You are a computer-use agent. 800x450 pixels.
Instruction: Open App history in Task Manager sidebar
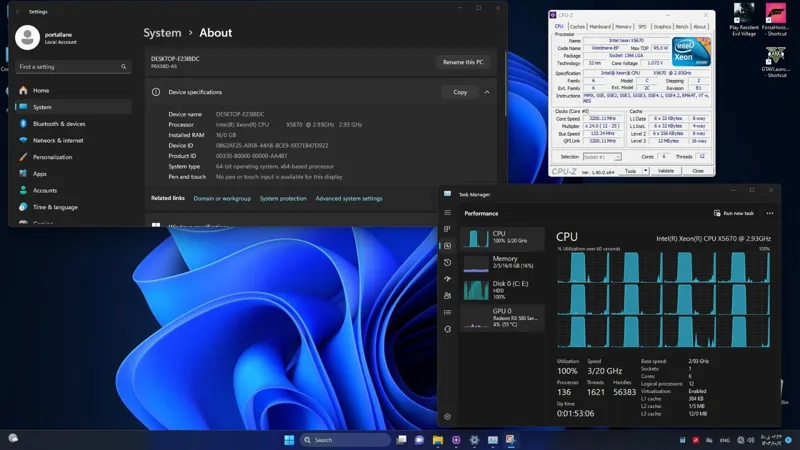[x=447, y=262]
